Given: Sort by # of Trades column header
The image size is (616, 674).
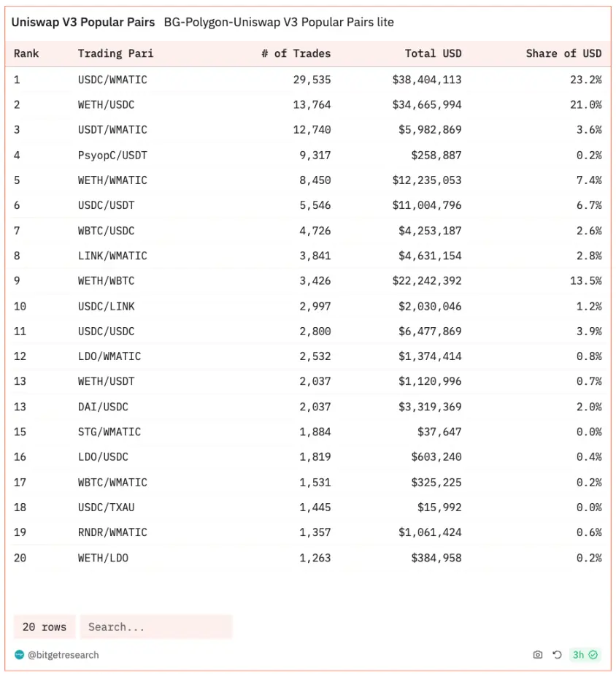Looking at the screenshot, I should pyautogui.click(x=296, y=53).
